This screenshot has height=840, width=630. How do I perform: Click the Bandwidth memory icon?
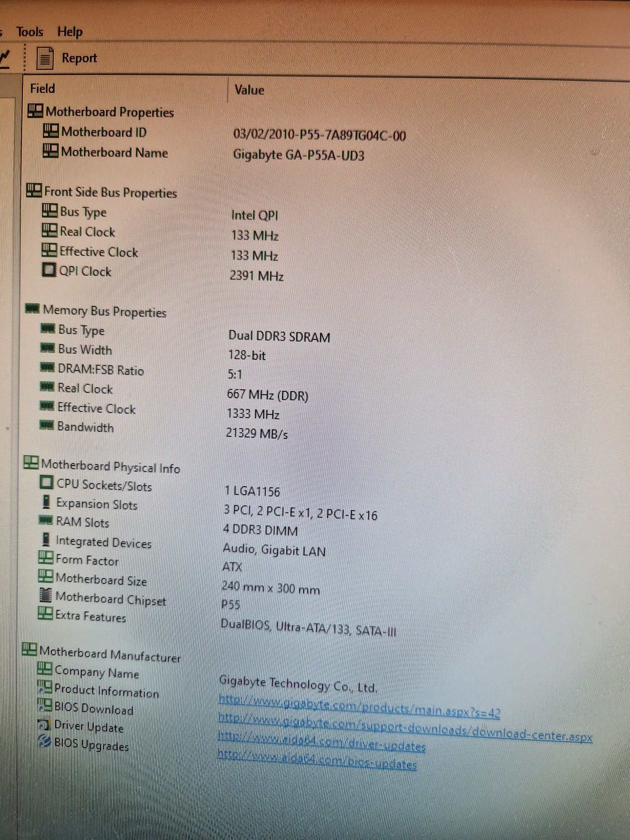pyautogui.click(x=46, y=425)
